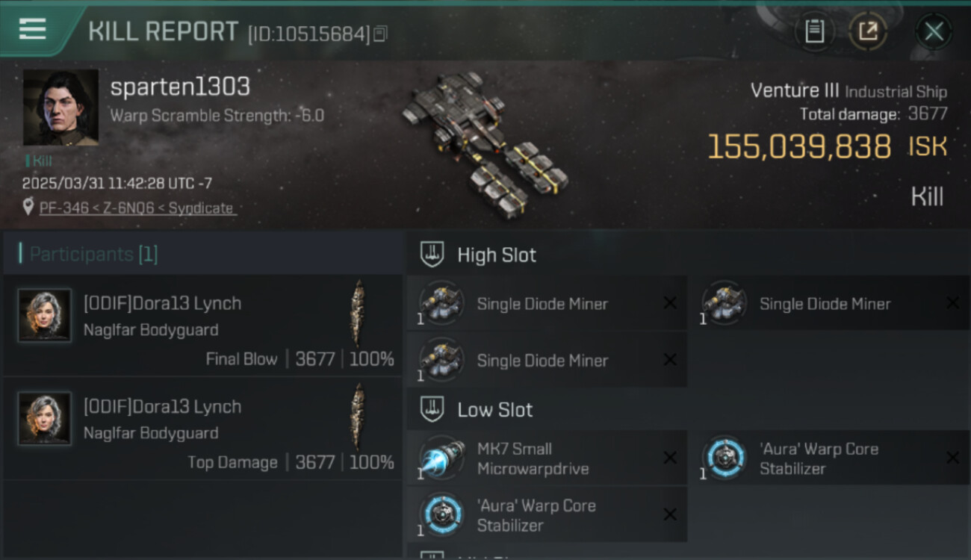Copy the kill report ID
This screenshot has width=971, height=560.
[x=380, y=34]
